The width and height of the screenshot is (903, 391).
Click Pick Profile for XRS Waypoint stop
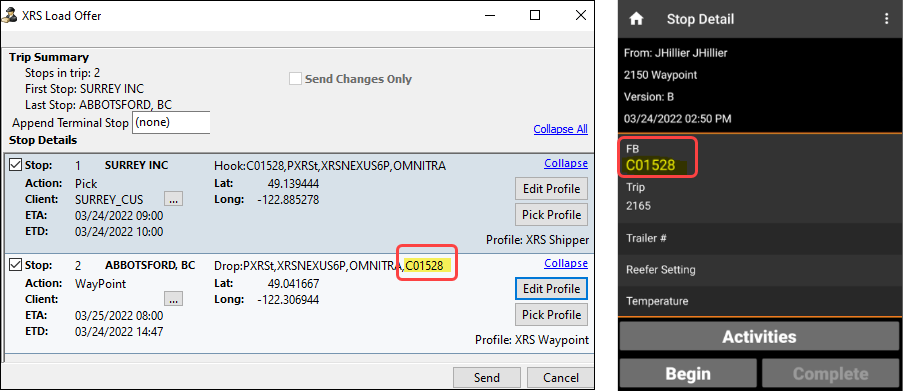tap(551, 314)
